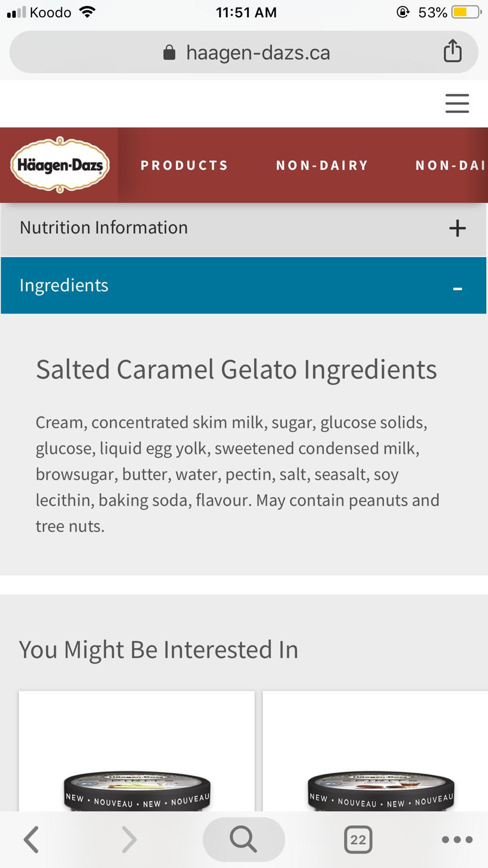Open the hamburger menu
The height and width of the screenshot is (868, 488).
pos(457,103)
